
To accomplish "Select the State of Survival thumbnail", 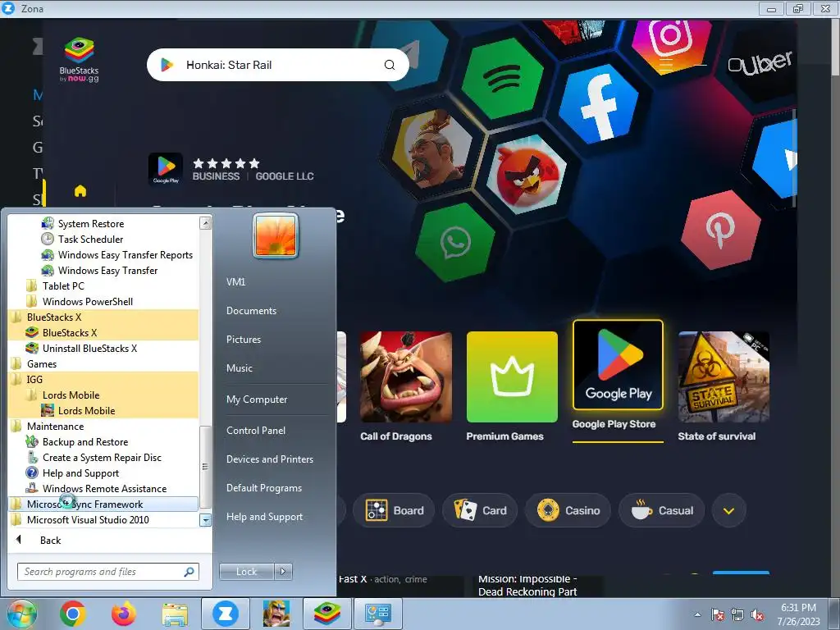I will (724, 377).
